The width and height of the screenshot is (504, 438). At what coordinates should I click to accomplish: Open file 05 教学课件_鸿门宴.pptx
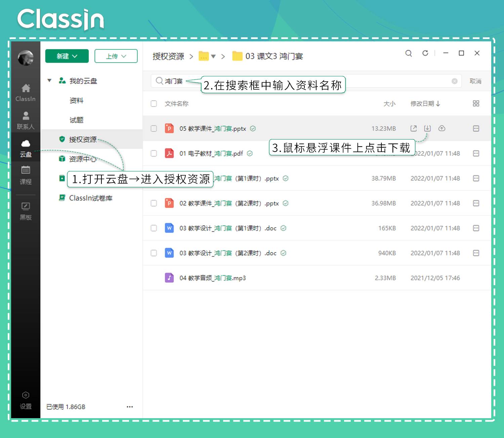[x=213, y=128]
